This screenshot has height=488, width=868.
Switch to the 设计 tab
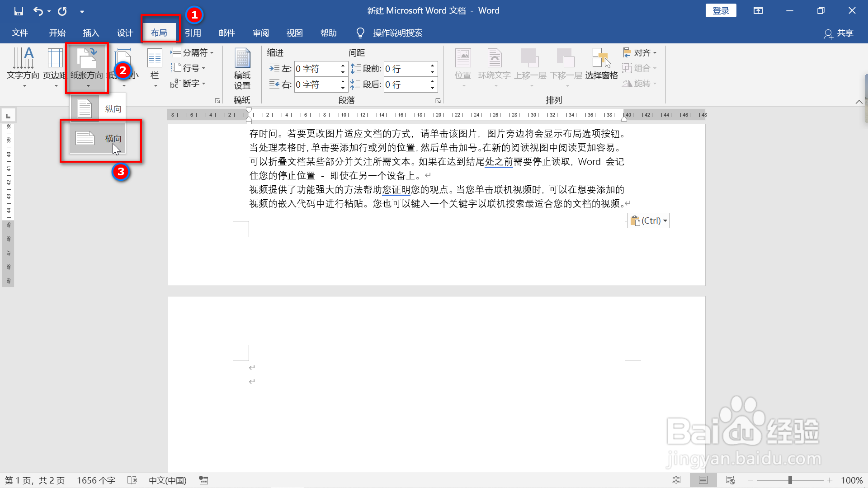point(125,33)
